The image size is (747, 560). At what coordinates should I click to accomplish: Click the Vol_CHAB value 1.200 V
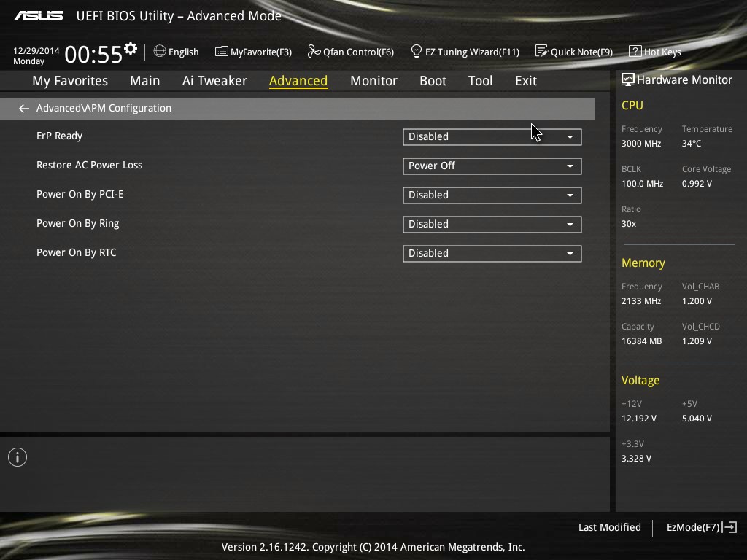(697, 301)
